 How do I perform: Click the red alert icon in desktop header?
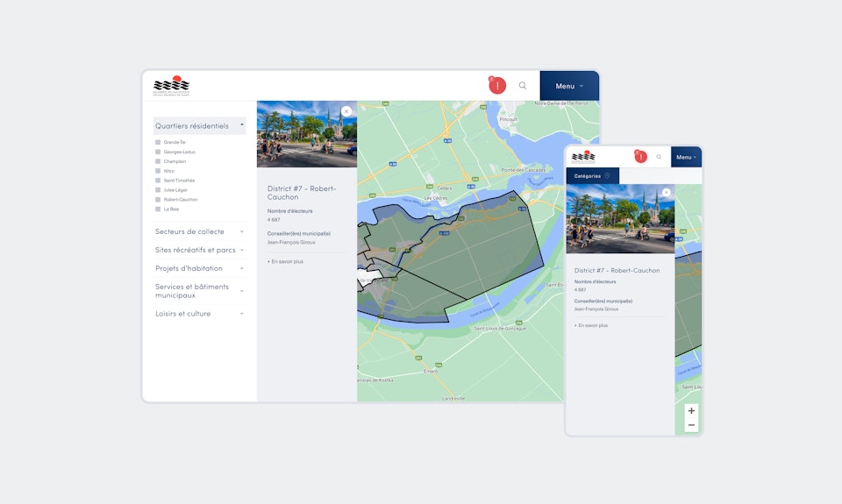[x=497, y=85]
